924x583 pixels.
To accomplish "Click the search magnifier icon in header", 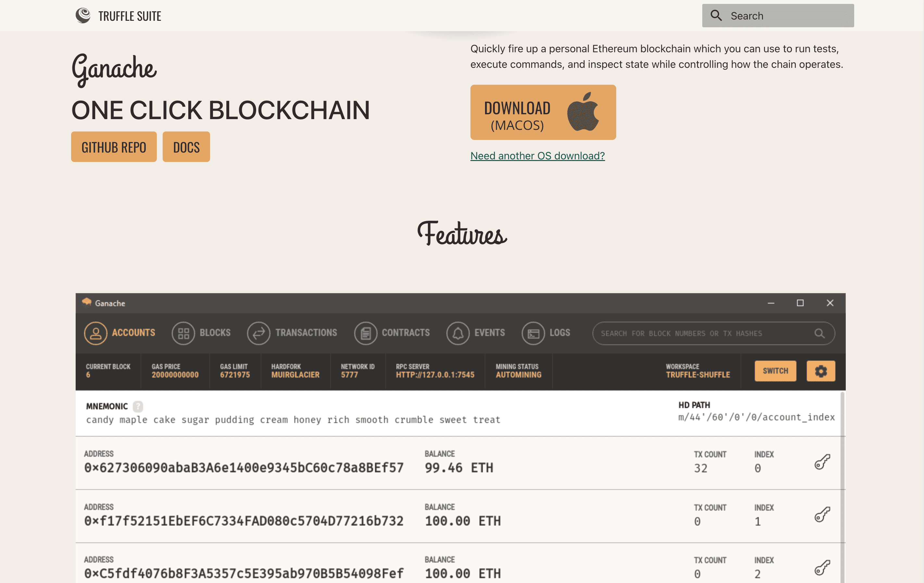I will coord(716,15).
